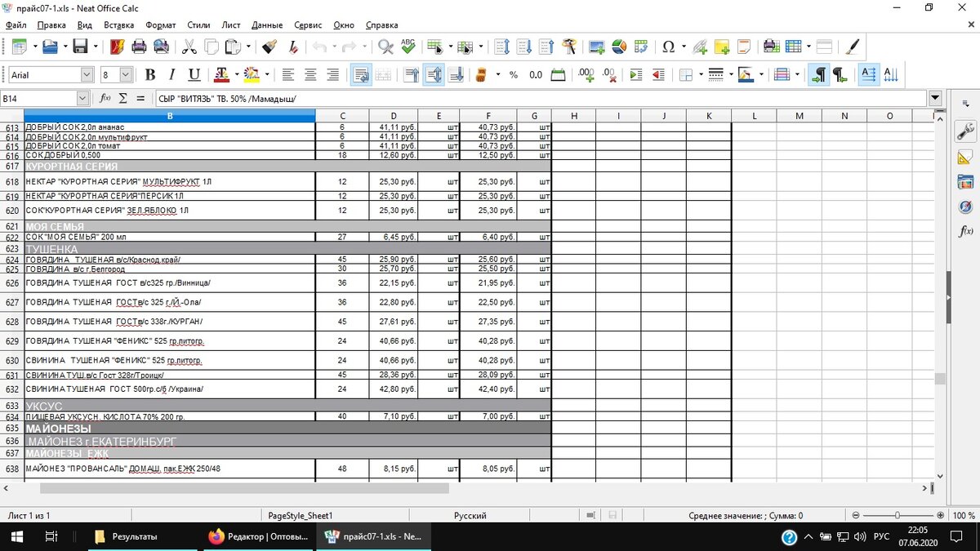This screenshot has width=980, height=551.
Task: Open the font name Arial dropdown
Action: pos(87,75)
